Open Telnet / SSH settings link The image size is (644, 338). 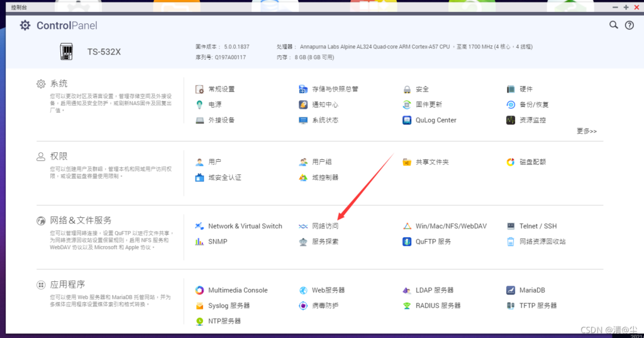[538, 226]
